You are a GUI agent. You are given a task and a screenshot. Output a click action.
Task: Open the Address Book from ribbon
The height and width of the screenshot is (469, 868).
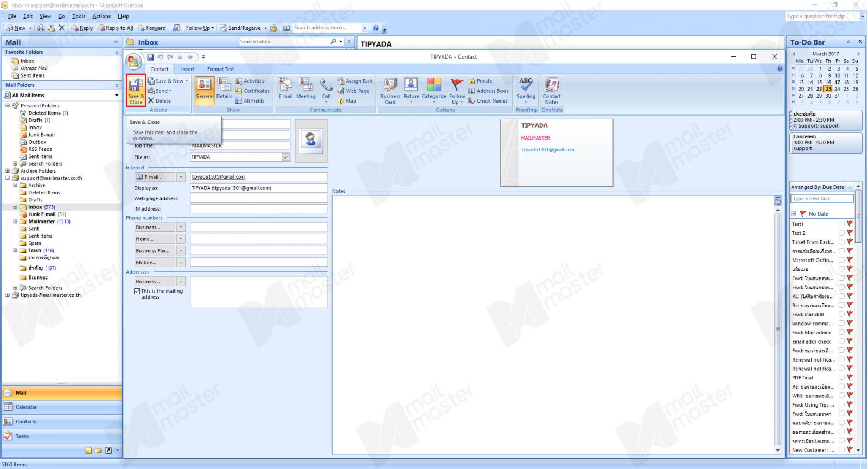coord(489,91)
